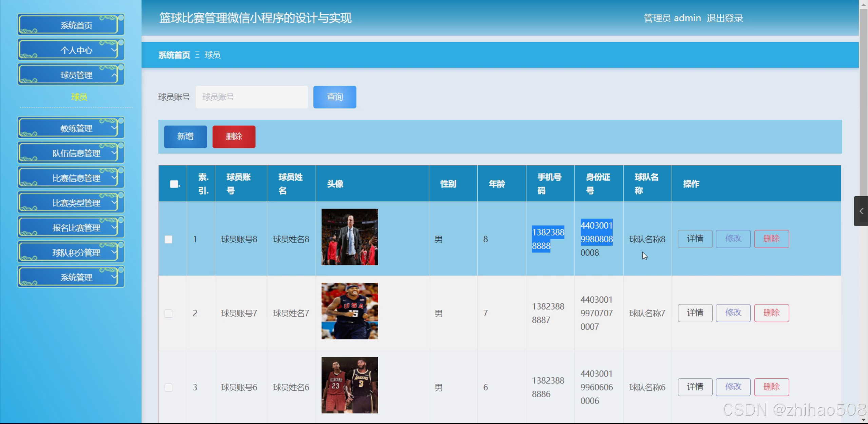
Task: Click 退出登录 link in header
Action: click(725, 18)
